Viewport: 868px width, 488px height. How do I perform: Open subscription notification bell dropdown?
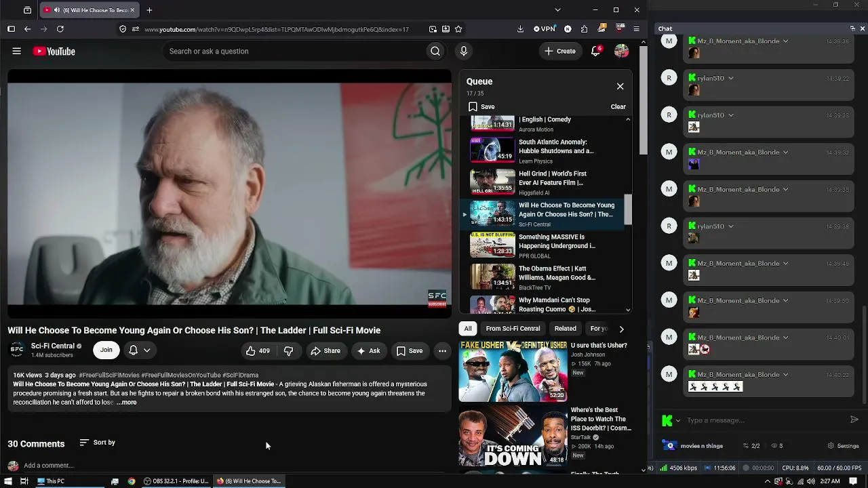coord(140,350)
